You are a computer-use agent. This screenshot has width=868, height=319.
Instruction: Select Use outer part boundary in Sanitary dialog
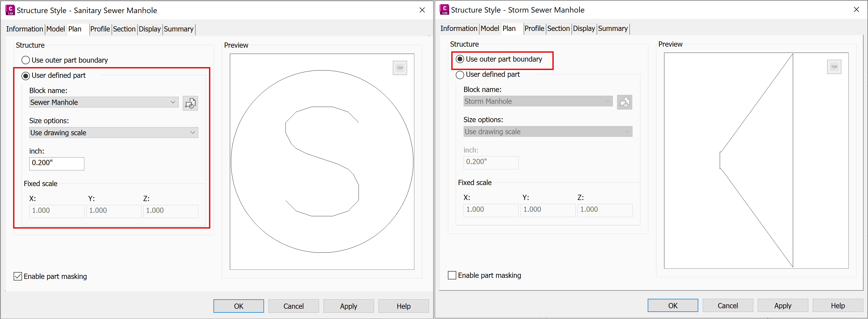coord(65,60)
